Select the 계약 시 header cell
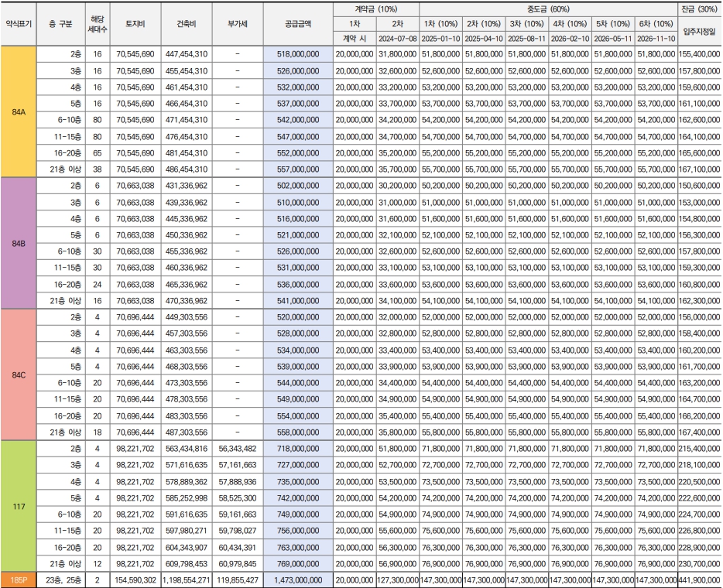The width and height of the screenshot is (723, 588). [x=355, y=39]
